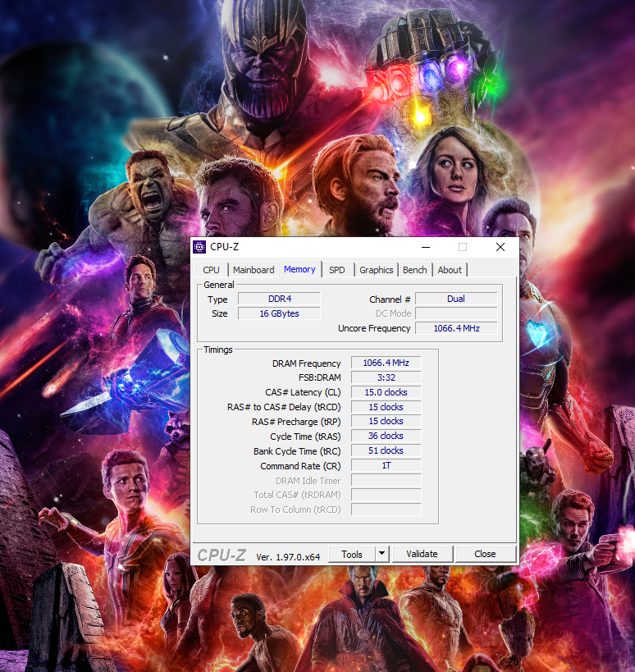Image resolution: width=635 pixels, height=672 pixels.
Task: Click the Validate button
Action: coord(422,554)
